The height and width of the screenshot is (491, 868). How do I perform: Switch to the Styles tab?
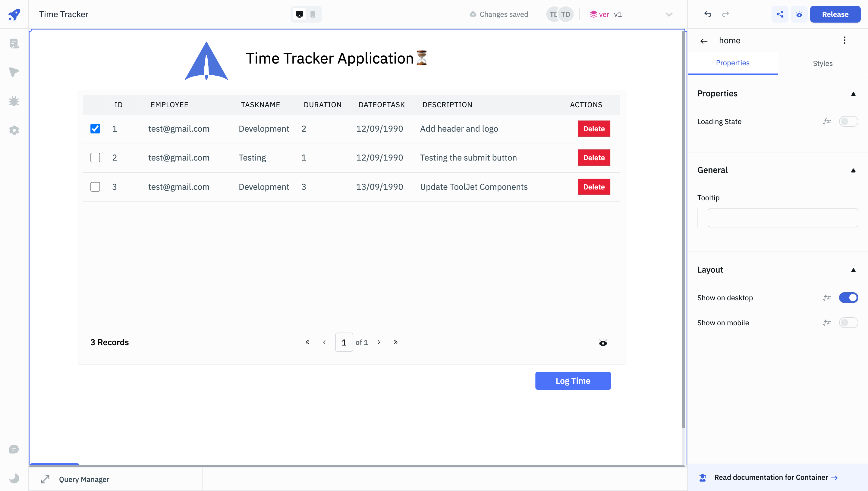click(822, 63)
